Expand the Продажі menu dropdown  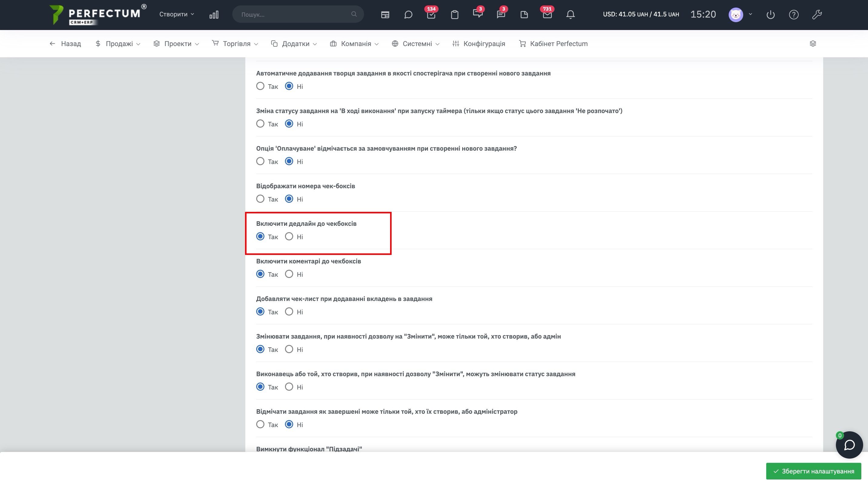point(118,44)
